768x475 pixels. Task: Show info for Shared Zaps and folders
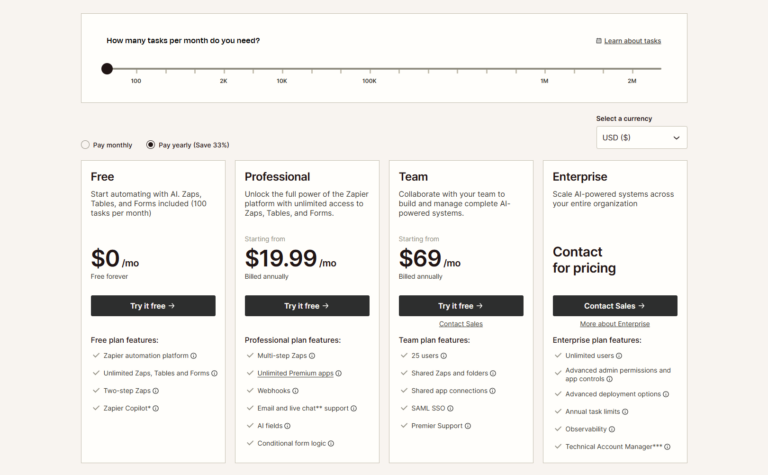493,373
